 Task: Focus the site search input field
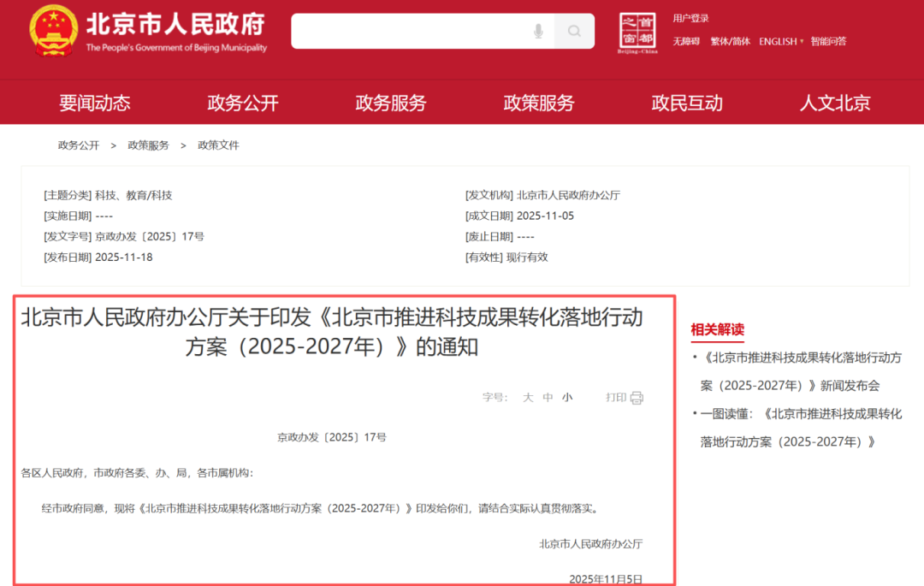pos(423,31)
